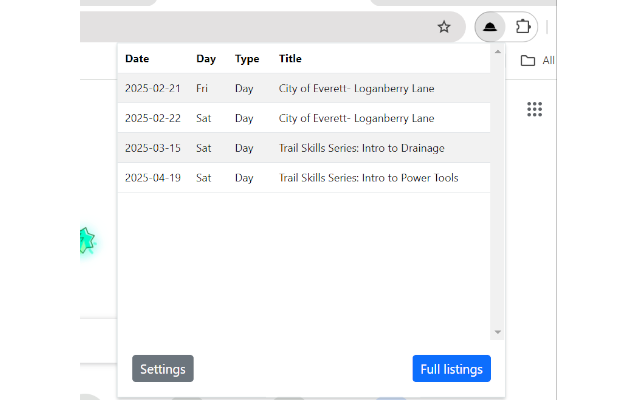Viewport: 640px width, 400px height.
Task: Open the Settings button in the popup
Action: (162, 369)
